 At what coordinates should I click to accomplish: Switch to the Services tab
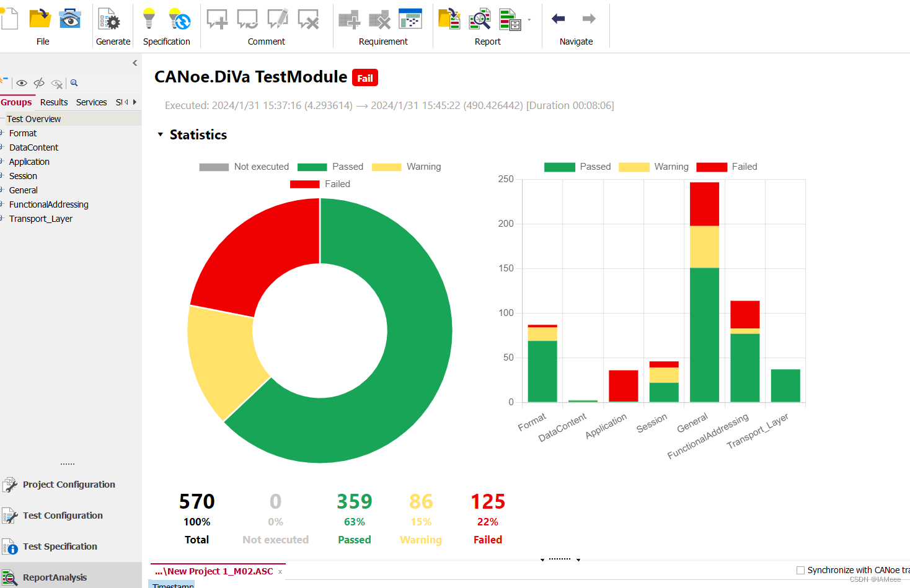91,102
